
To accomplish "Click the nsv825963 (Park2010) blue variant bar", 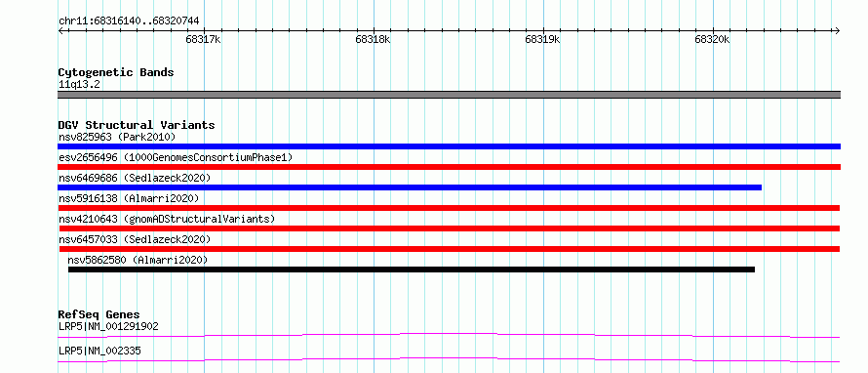I will [x=449, y=146].
